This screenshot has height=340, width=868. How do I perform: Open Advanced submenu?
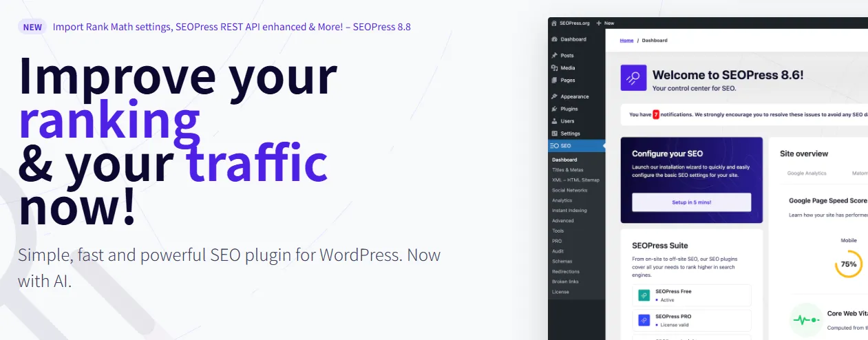click(x=562, y=221)
